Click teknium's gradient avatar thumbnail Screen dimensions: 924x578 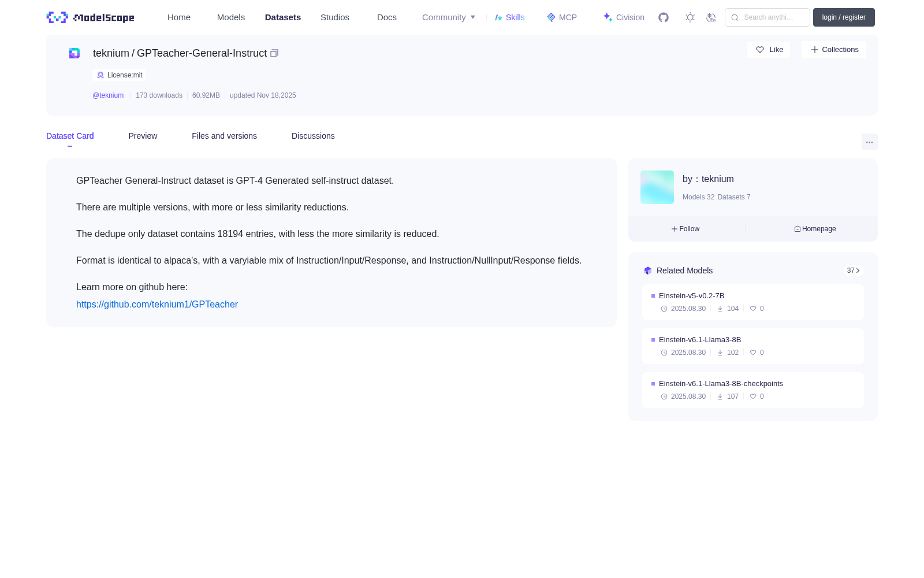(x=657, y=187)
